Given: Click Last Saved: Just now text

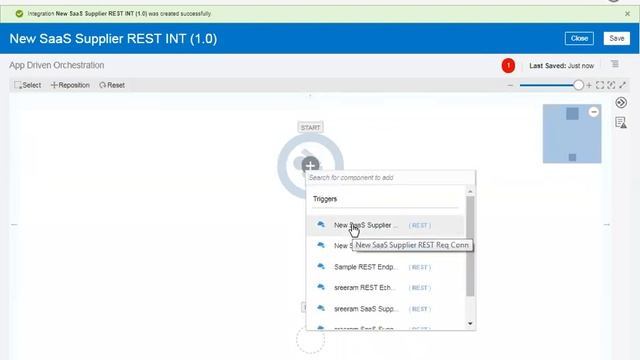Looking at the screenshot, I should 562,66.
